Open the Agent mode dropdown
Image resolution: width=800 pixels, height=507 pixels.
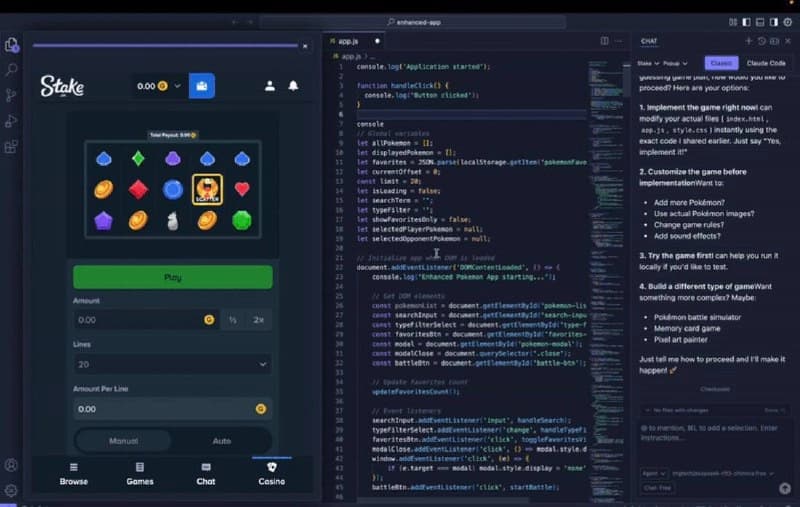point(654,473)
